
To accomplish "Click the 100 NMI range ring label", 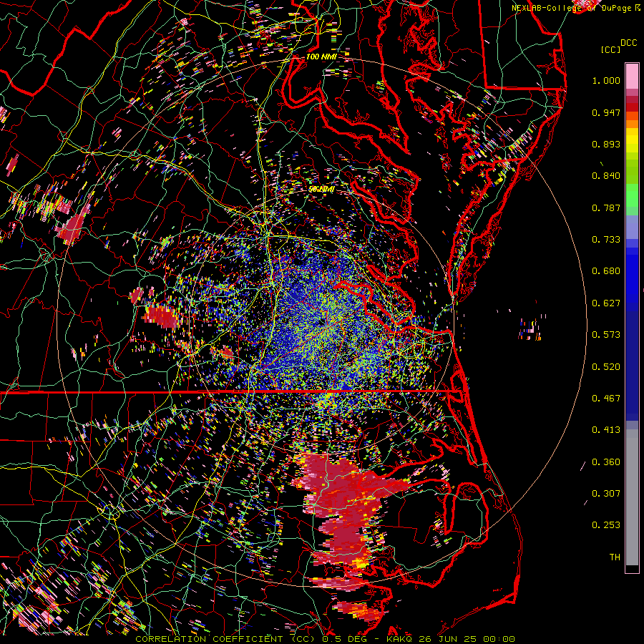I will point(321,57).
